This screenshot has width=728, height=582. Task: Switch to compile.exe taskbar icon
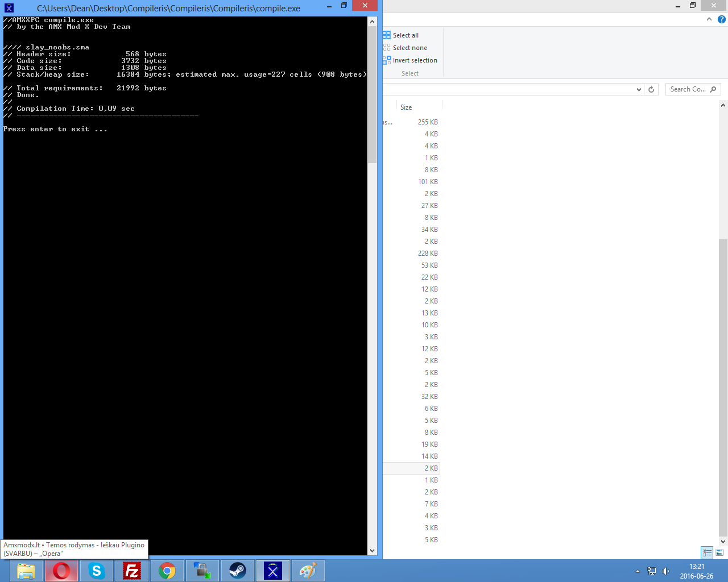coord(273,571)
